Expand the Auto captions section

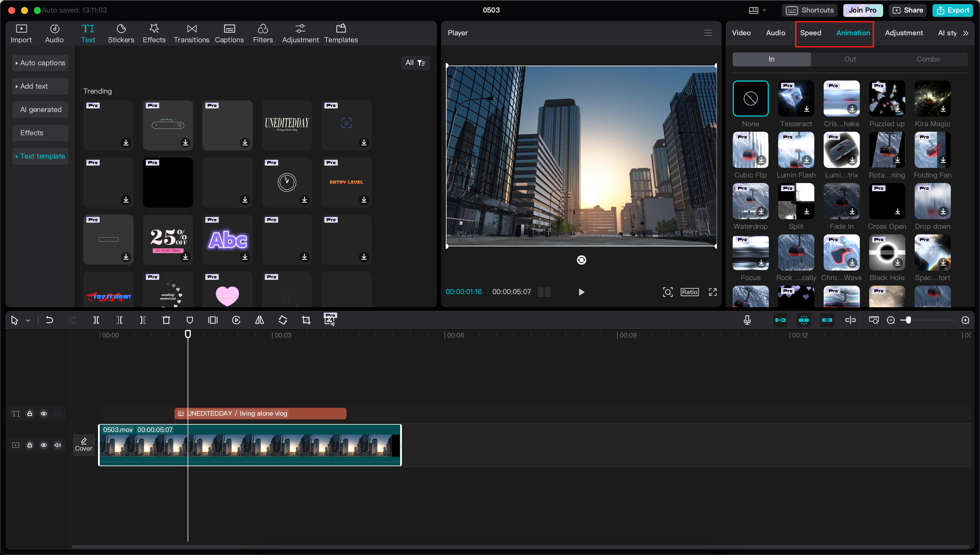[40, 62]
